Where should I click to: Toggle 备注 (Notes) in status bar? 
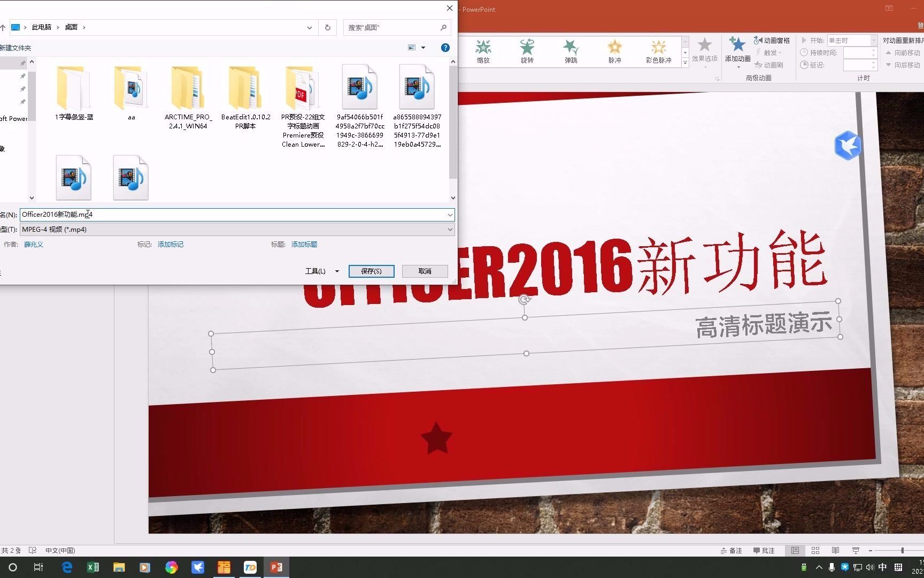[731, 551]
